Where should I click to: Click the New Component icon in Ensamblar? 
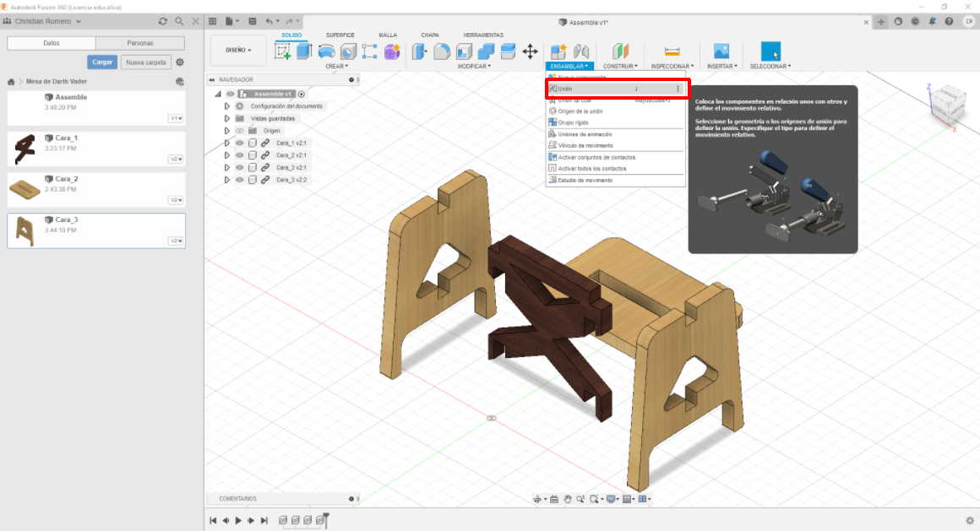pos(558,51)
